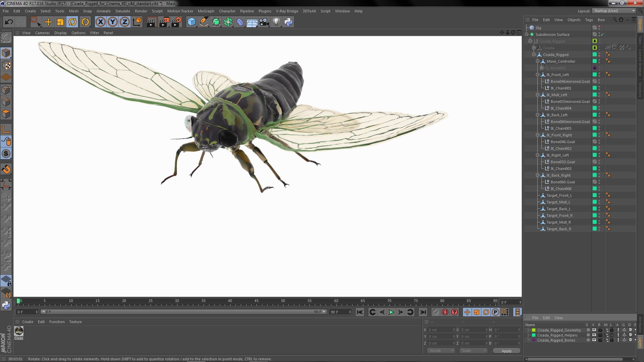Toggle Y axis lock
Screen dimensions: 644x362
[113, 22]
